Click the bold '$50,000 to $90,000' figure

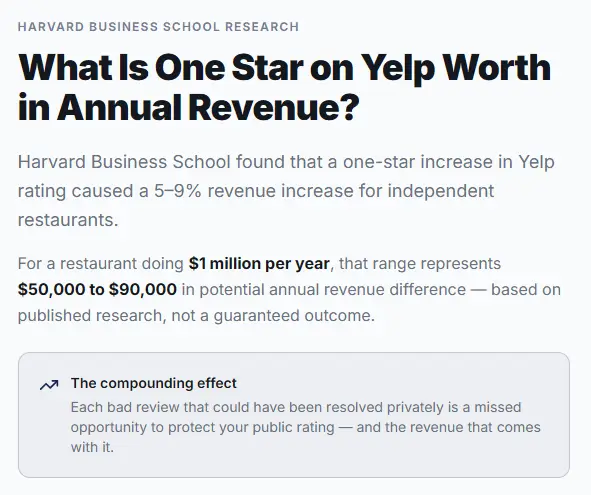coord(97,290)
